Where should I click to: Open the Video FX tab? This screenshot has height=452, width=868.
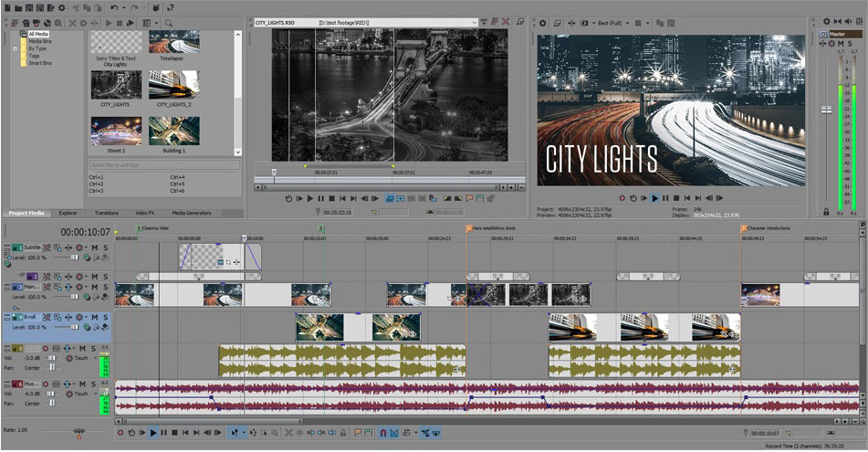[x=144, y=213]
